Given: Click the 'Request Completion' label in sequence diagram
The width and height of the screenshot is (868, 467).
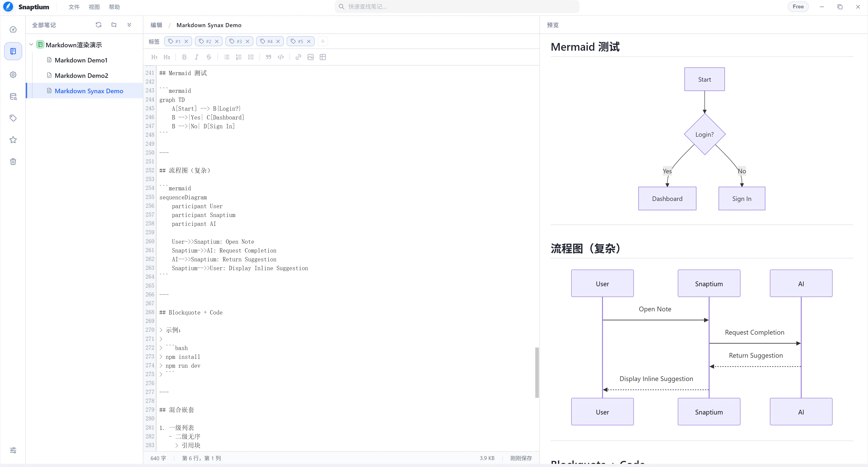Looking at the screenshot, I should (755, 332).
